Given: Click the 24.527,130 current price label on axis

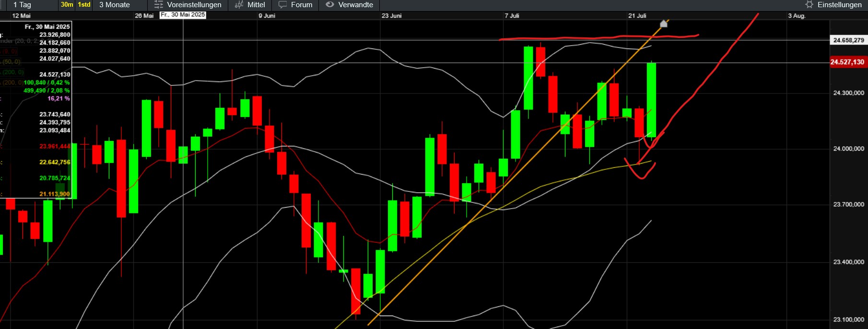Looking at the screenshot, I should pos(847,62).
